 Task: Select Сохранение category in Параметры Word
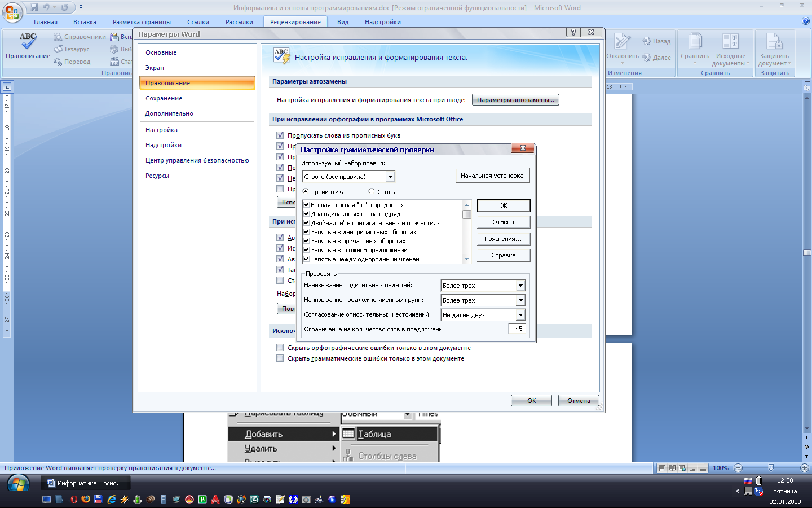(197, 98)
